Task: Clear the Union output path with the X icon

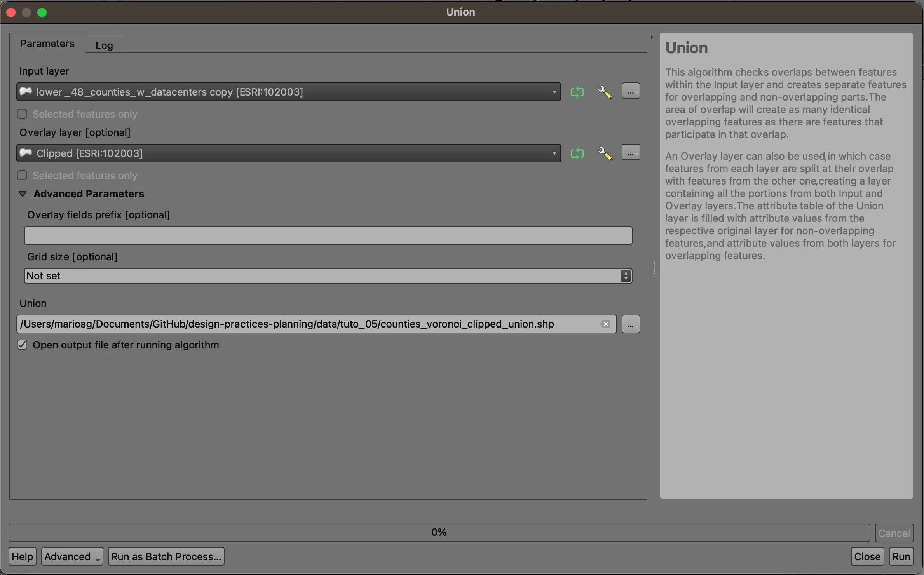Action: pos(605,324)
